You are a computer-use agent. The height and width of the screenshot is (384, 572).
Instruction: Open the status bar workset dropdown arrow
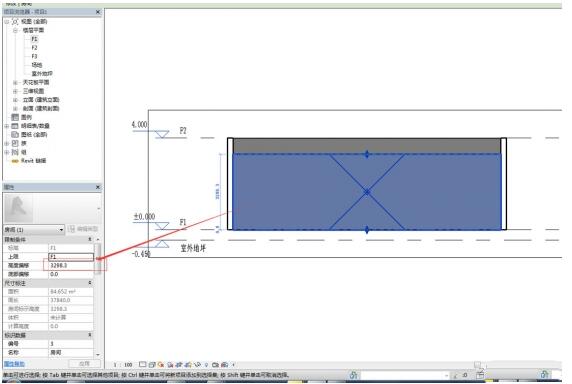[x=447, y=375]
